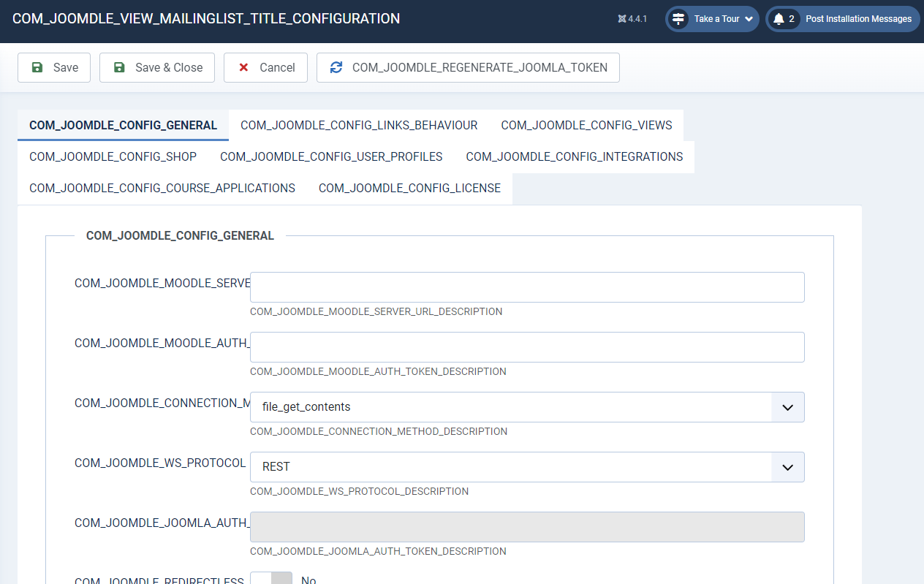Open WS protocol dropdown showing REST
The image size is (924, 584).
(x=527, y=467)
